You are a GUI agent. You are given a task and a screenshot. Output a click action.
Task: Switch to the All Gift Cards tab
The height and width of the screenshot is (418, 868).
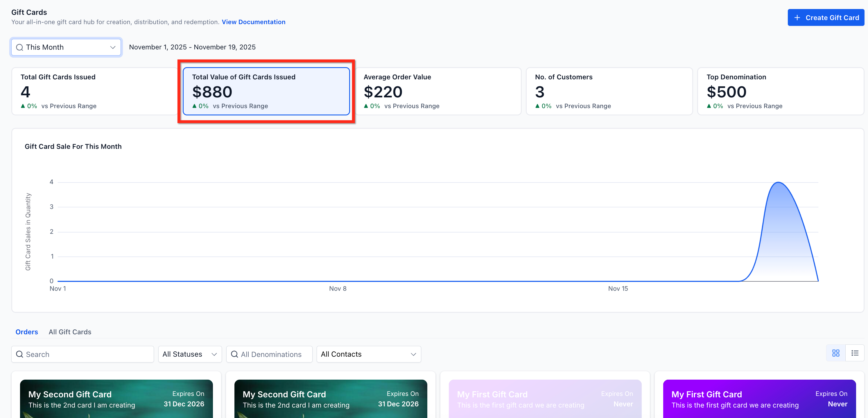click(70, 332)
